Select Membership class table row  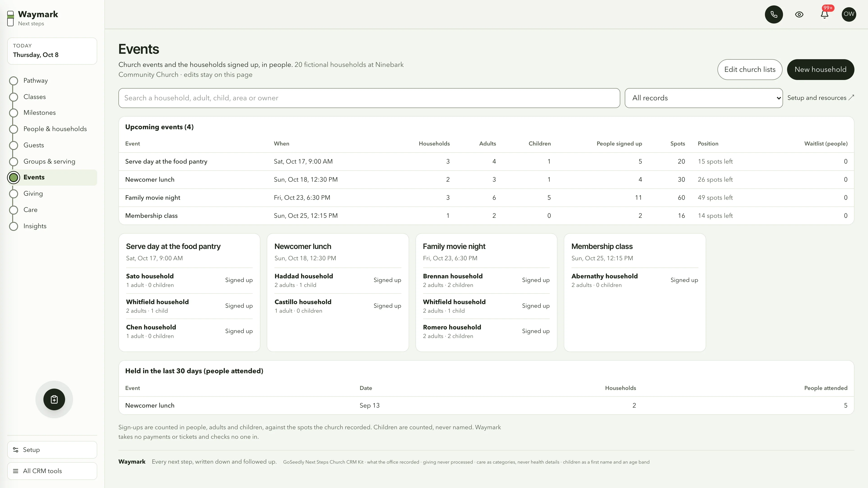click(x=486, y=216)
